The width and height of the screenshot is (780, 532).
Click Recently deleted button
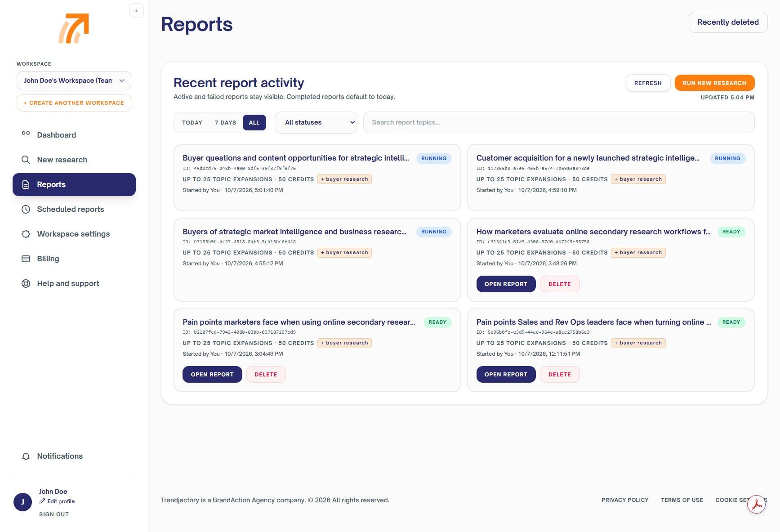728,22
